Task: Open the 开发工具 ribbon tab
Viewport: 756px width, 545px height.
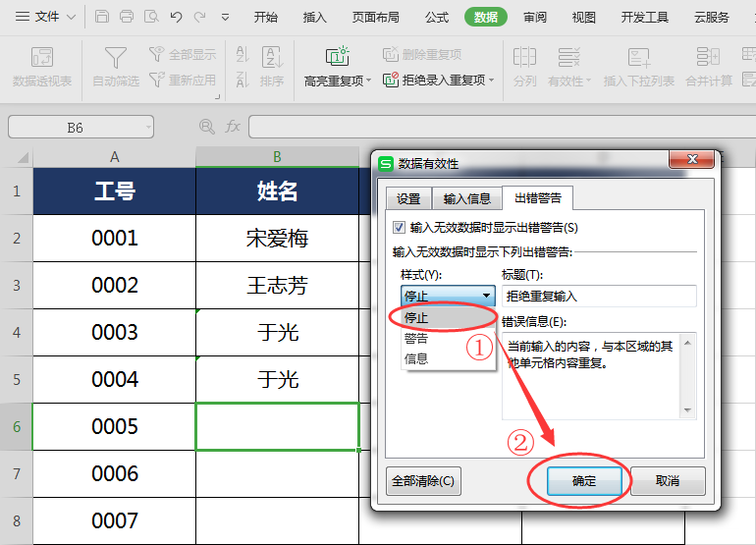Action: 645,18
